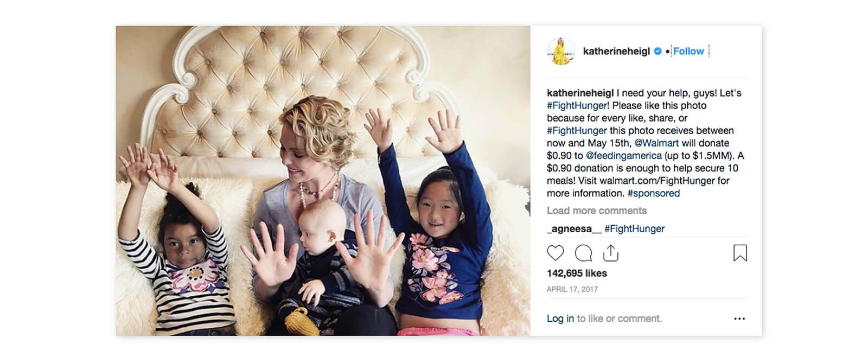Save the post using the bookmark icon
This screenshot has height=363, width=868.
coord(740,253)
